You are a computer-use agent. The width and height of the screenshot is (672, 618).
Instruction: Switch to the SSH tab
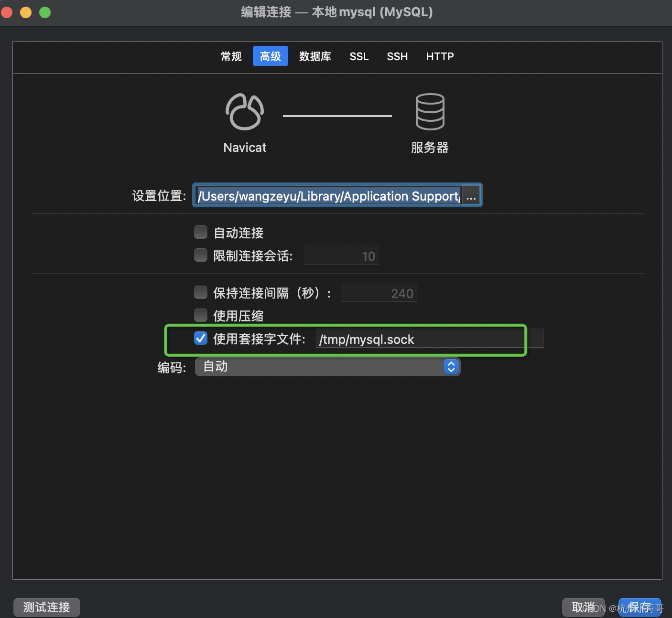tap(397, 56)
